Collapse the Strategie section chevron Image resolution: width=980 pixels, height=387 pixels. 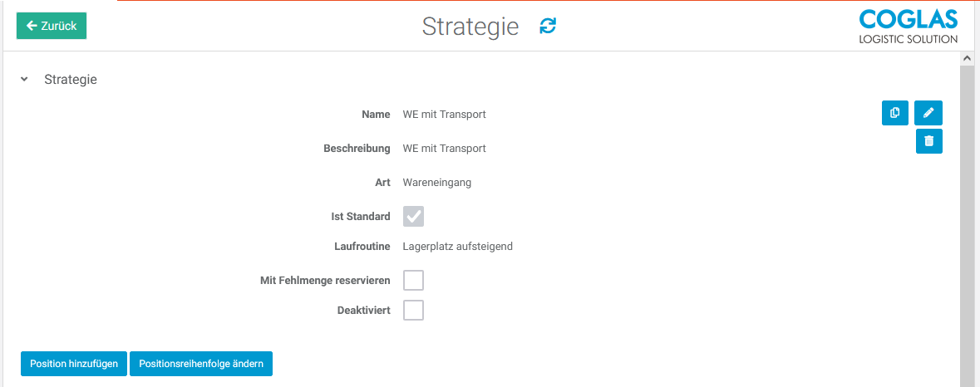[x=25, y=80]
